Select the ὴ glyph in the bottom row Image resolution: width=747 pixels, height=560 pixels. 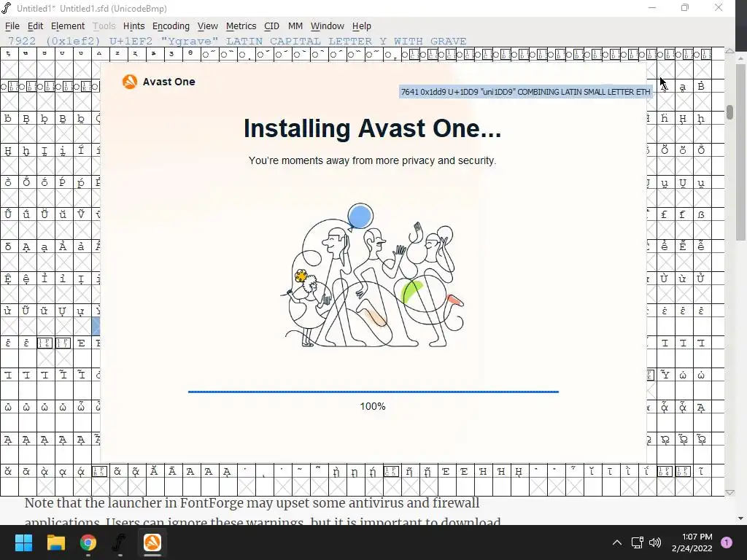pyautogui.click(x=336, y=472)
